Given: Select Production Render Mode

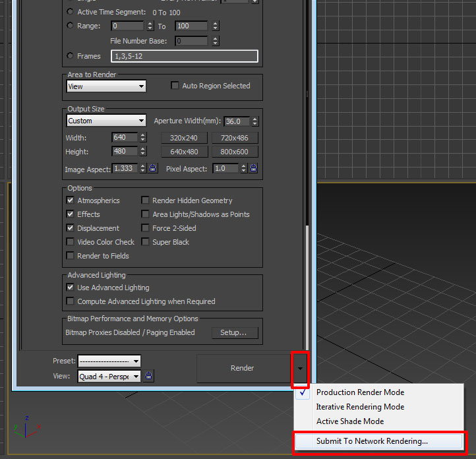Looking at the screenshot, I should [x=360, y=392].
